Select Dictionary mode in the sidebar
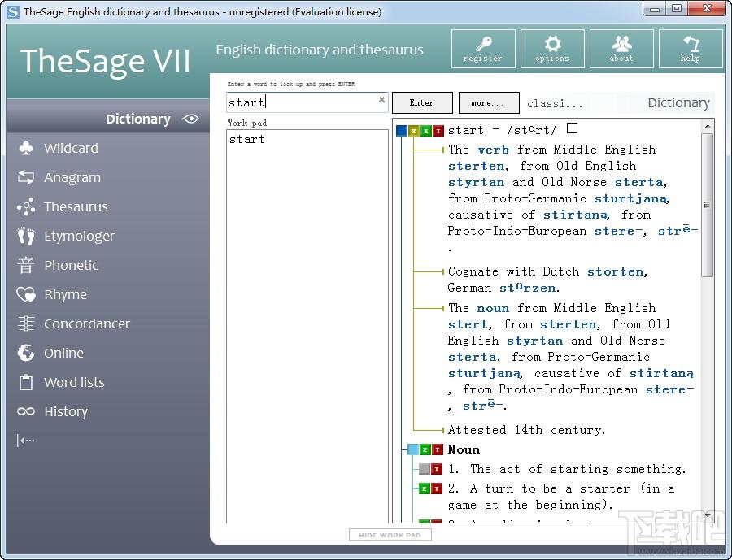This screenshot has width=732, height=560. click(108, 119)
